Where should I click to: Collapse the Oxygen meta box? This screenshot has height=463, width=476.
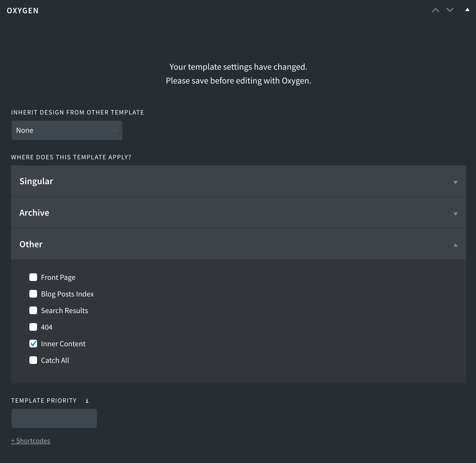(467, 10)
